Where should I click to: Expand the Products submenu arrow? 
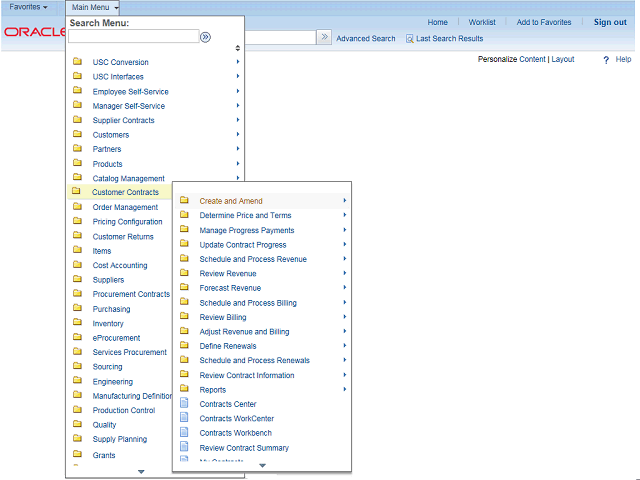click(x=238, y=164)
